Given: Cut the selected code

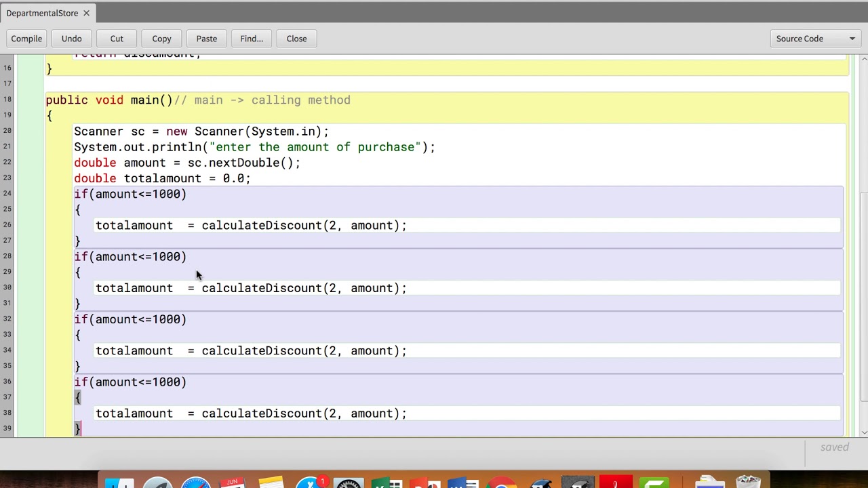Looking at the screenshot, I should pos(117,39).
